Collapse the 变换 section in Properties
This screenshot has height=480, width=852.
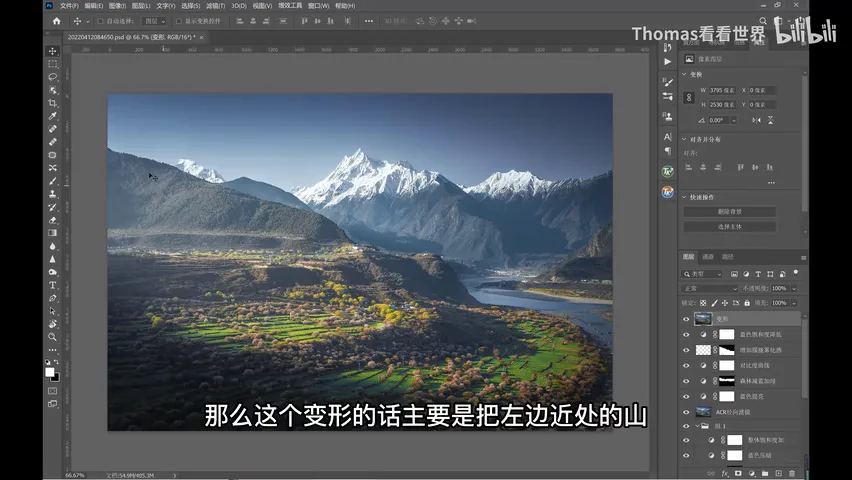pyautogui.click(x=685, y=74)
